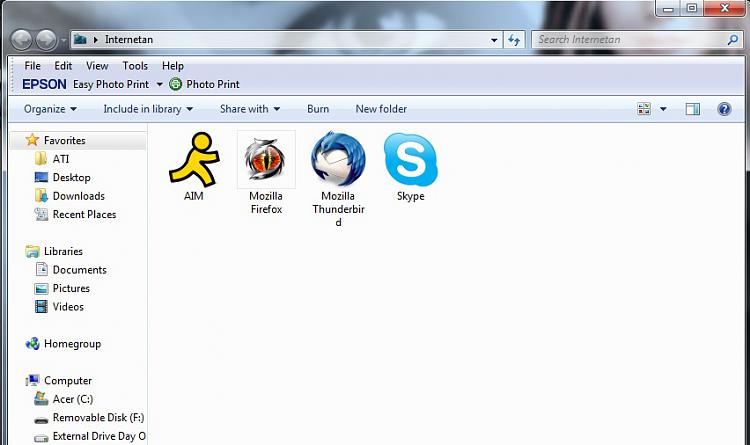Screen dimensions: 750x445
Task: Click the refresh button beside address bar
Action: (x=514, y=40)
